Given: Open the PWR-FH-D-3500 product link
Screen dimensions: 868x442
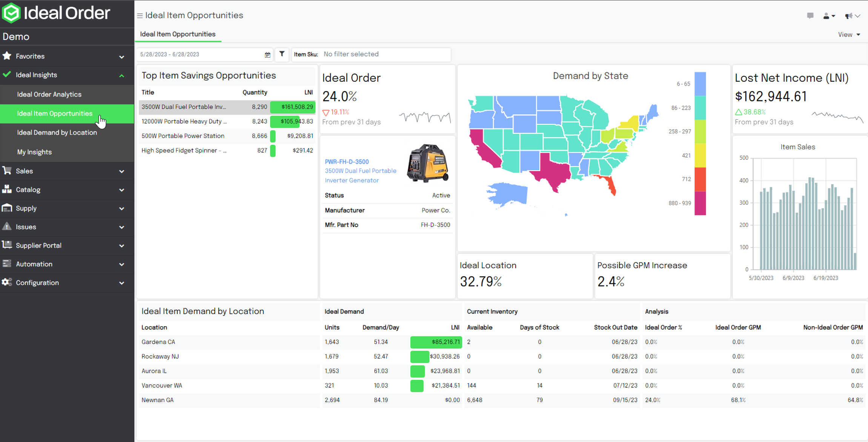Looking at the screenshot, I should click(x=347, y=161).
